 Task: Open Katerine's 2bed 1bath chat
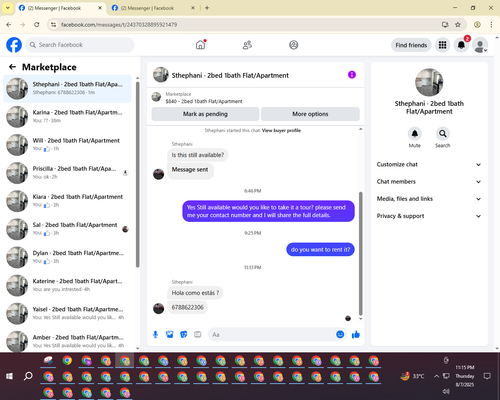(x=67, y=285)
